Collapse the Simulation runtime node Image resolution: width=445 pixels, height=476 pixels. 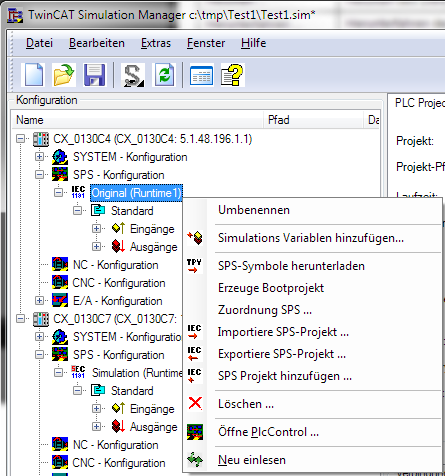tap(59, 373)
